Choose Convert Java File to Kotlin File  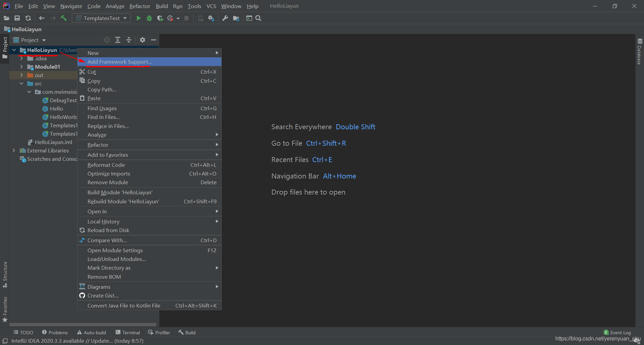click(149, 305)
